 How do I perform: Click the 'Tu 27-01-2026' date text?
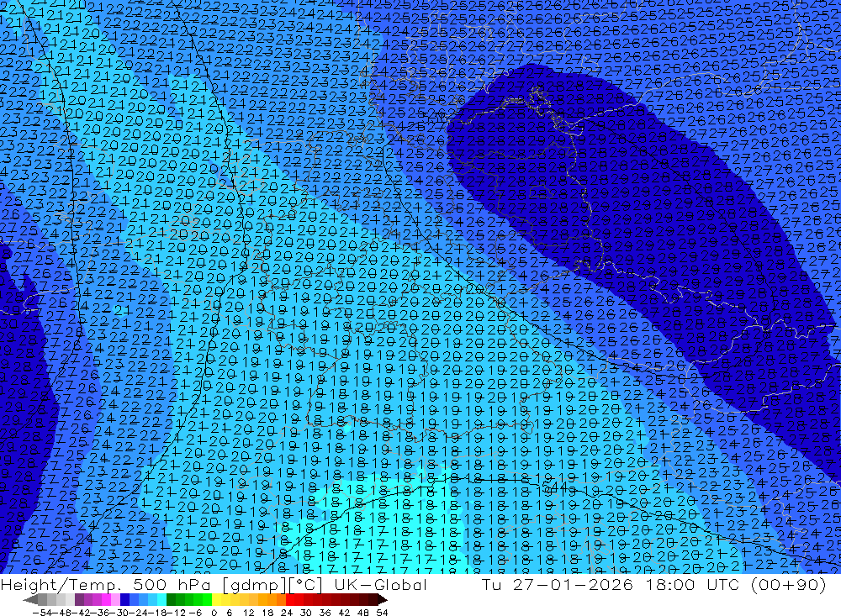[x=558, y=584]
